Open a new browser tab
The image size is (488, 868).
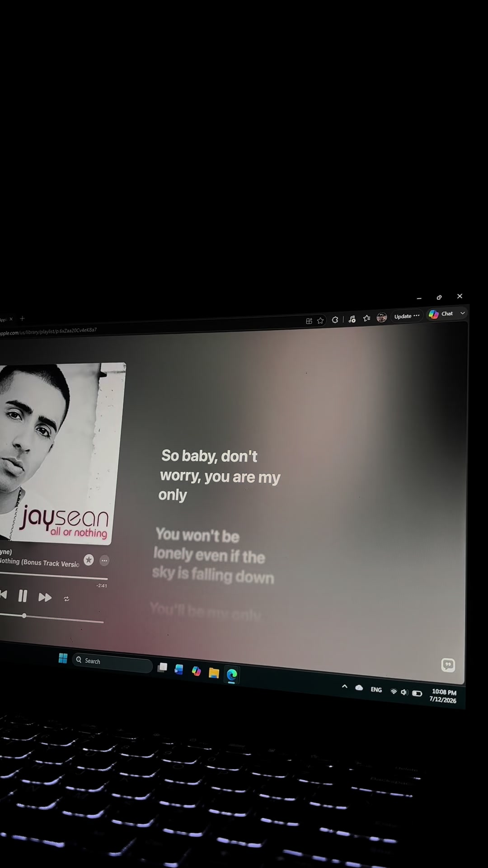tap(22, 318)
